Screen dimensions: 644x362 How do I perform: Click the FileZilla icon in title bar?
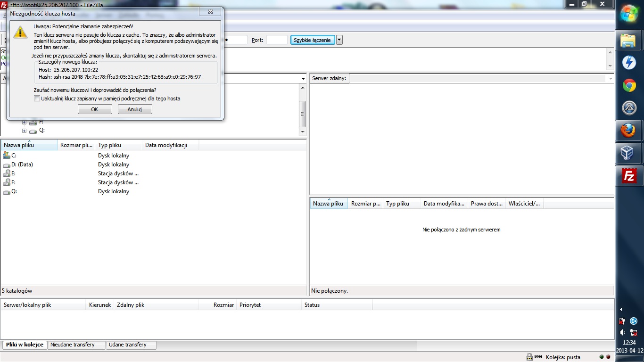[x=4, y=5]
